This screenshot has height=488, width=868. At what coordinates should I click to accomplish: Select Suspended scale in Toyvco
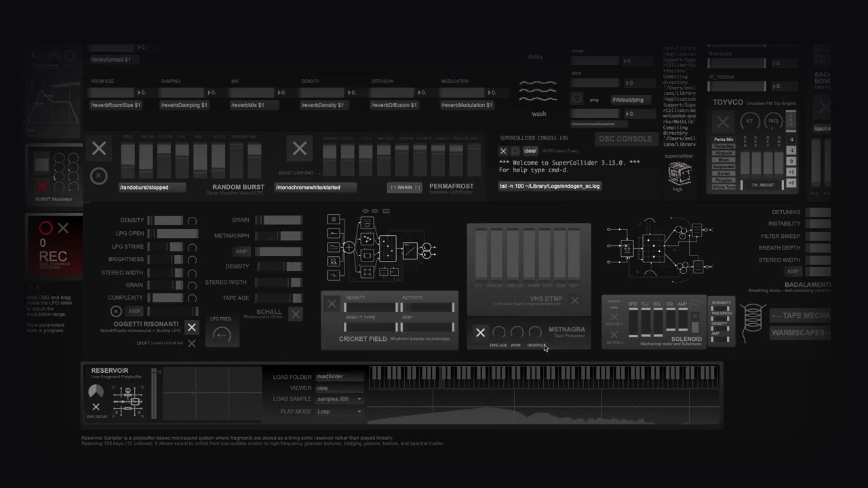[x=724, y=167]
